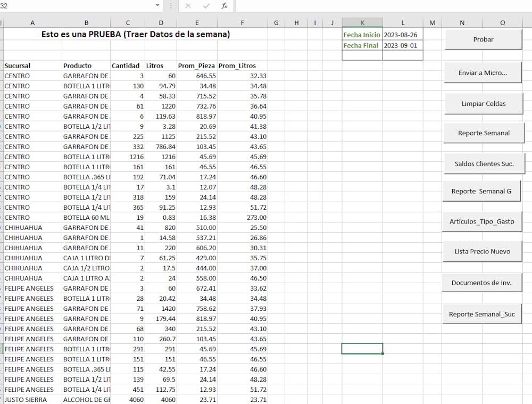Click the Fecha Inicio label cell
532x404 pixels.
(362, 35)
